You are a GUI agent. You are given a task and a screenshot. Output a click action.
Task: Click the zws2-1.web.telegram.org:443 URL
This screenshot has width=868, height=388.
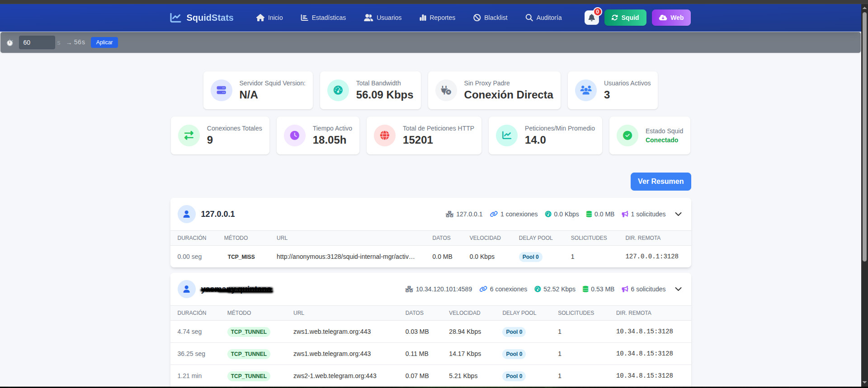click(x=335, y=376)
